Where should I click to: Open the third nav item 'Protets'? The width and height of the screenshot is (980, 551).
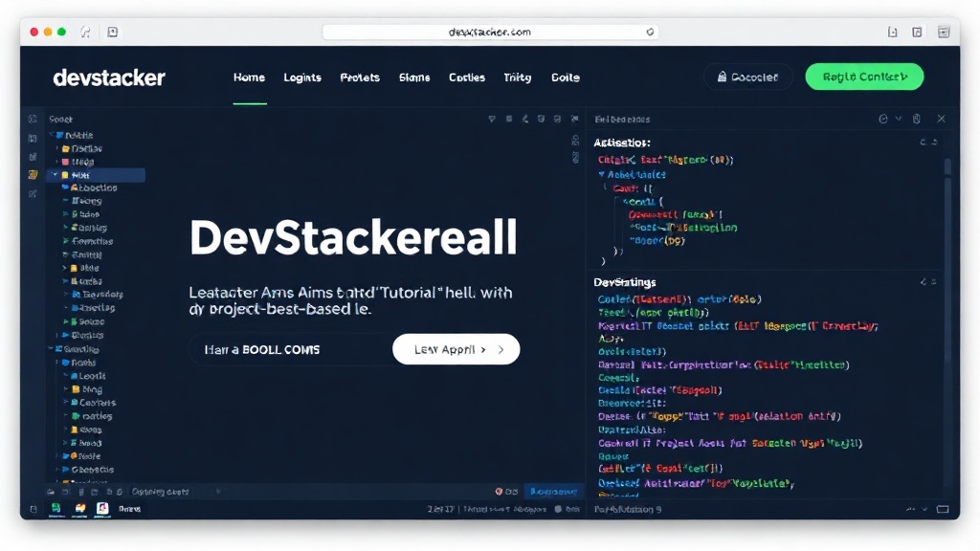click(x=360, y=77)
